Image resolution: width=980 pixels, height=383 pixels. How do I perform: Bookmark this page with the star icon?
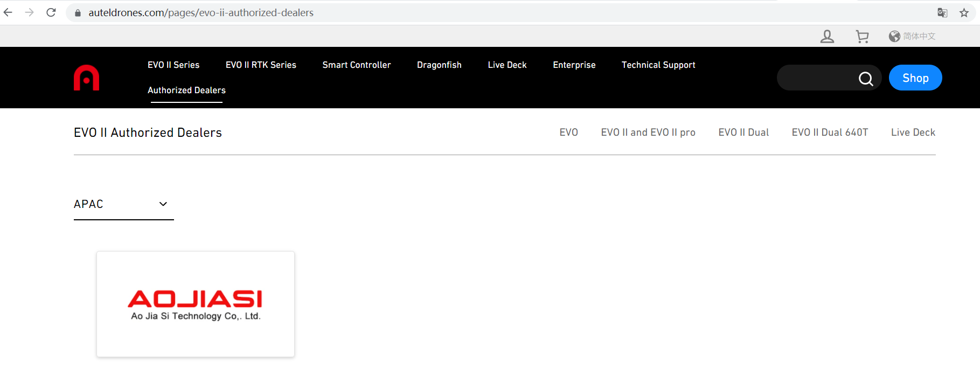coord(964,13)
